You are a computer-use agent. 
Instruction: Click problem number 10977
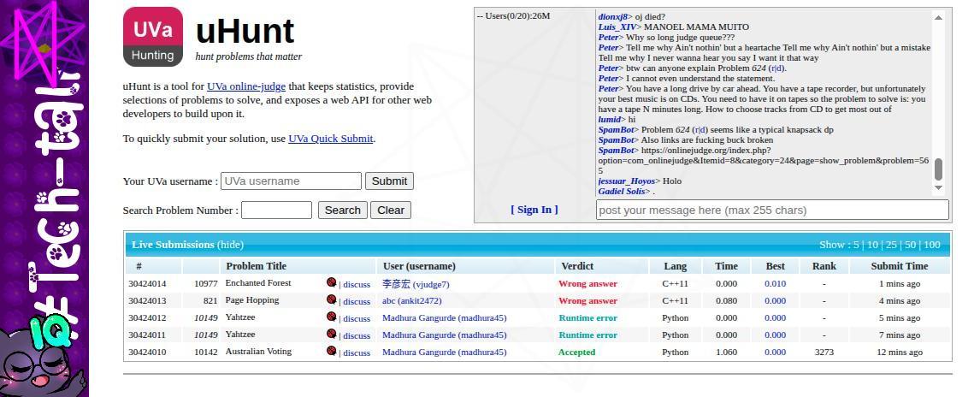(205, 284)
